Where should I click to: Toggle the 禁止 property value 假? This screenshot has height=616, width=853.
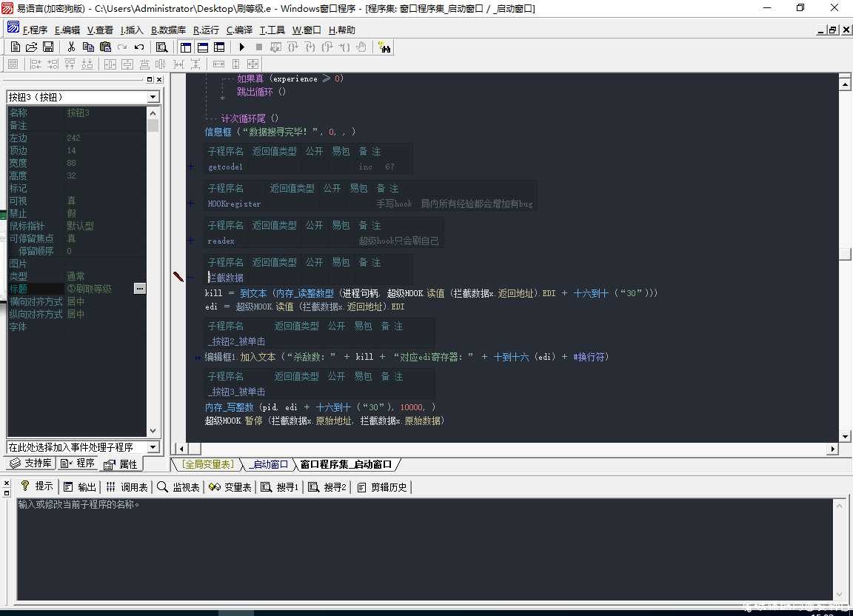pyautogui.click(x=104, y=213)
